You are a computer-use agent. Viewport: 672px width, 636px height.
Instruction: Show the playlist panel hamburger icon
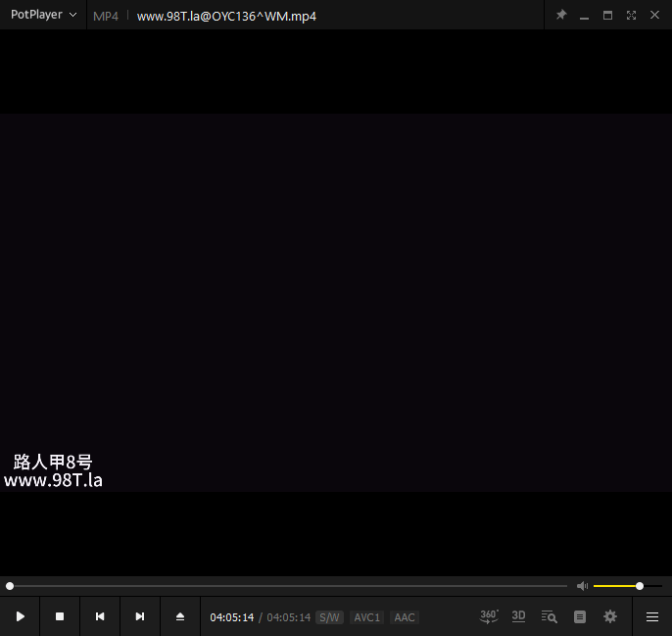(652, 616)
